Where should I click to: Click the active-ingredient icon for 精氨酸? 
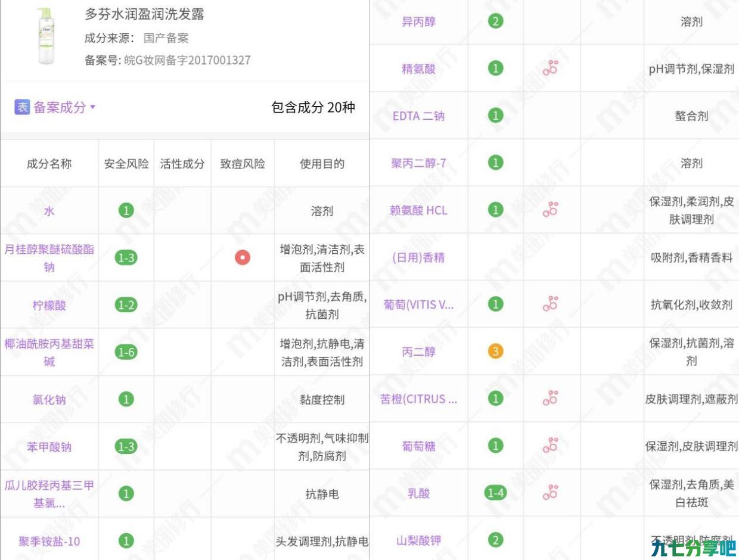pyautogui.click(x=551, y=69)
